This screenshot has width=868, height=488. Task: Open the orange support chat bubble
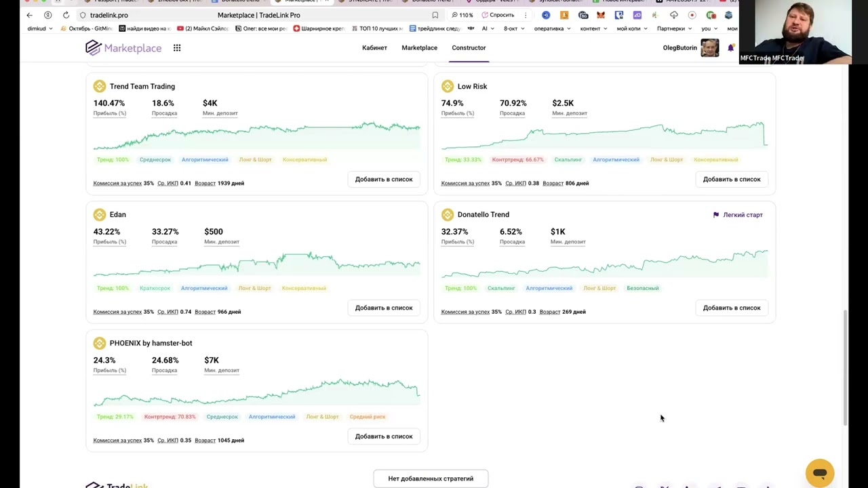[820, 473]
